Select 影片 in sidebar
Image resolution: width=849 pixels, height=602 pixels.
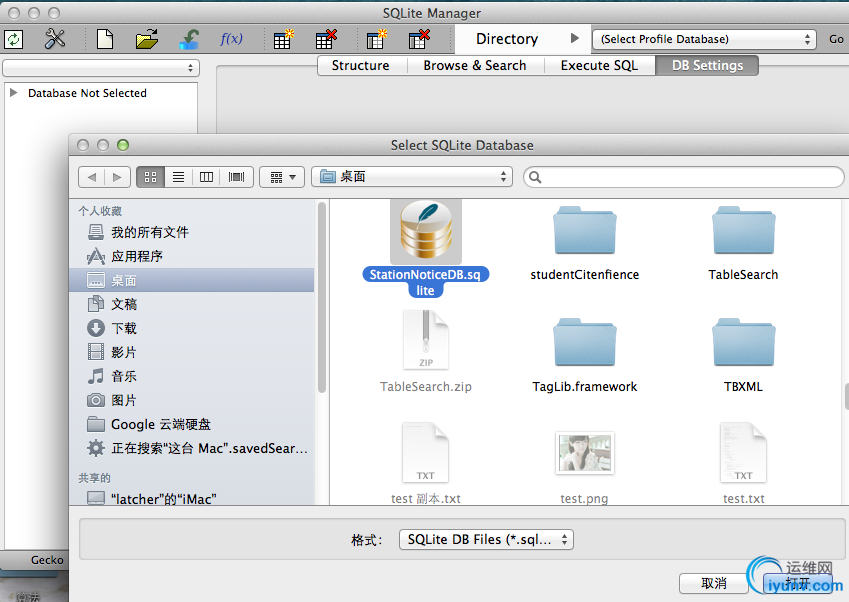(192, 352)
